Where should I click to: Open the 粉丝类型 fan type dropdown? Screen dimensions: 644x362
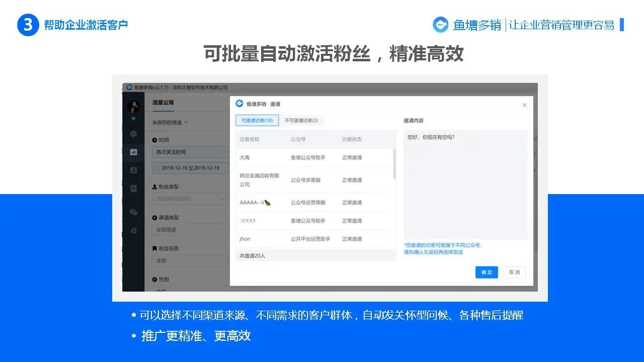tap(189, 200)
